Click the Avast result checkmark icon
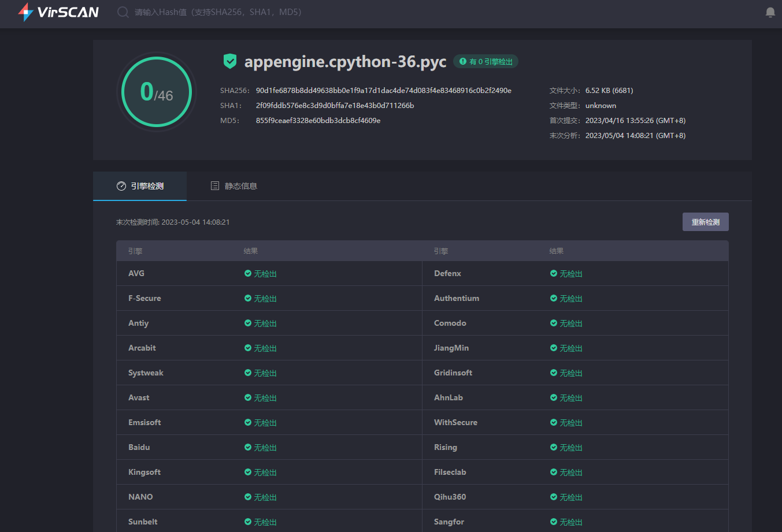782x532 pixels. pyautogui.click(x=248, y=397)
